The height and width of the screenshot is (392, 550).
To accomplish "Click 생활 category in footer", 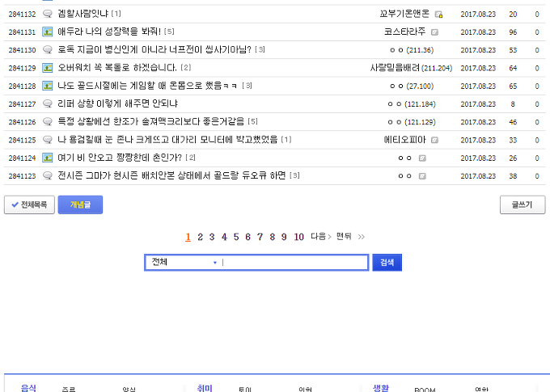I will click(381, 388).
